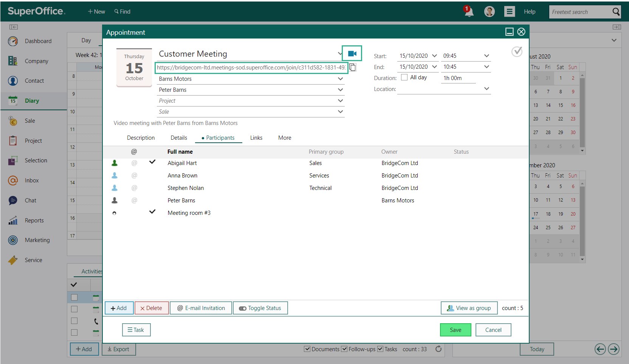Copy the meeting URL to clipboard

click(x=353, y=67)
